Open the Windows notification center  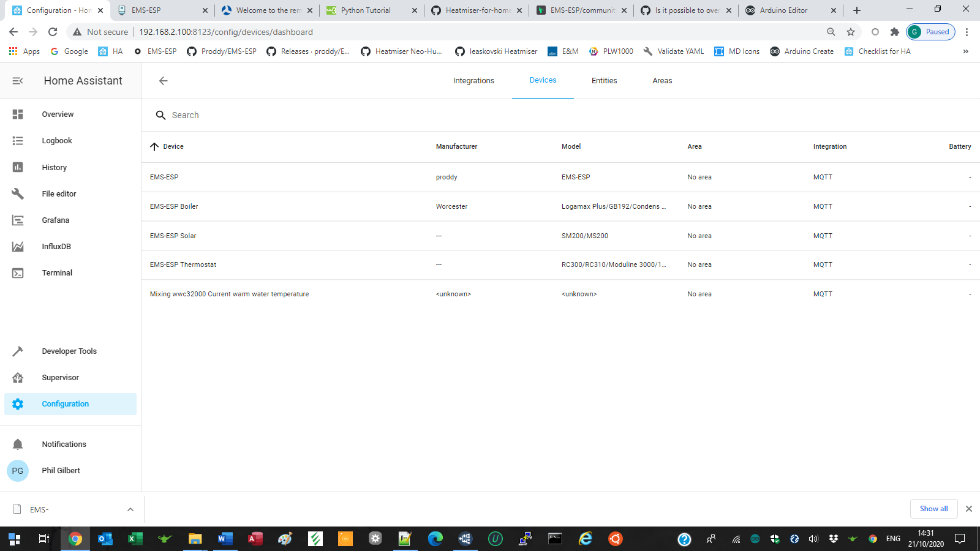(x=960, y=539)
